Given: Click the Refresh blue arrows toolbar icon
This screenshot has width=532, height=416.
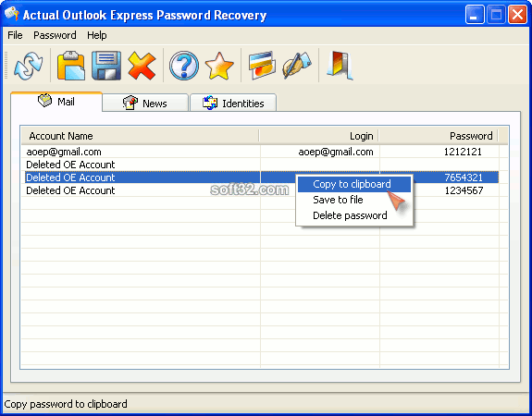Looking at the screenshot, I should coord(28,66).
